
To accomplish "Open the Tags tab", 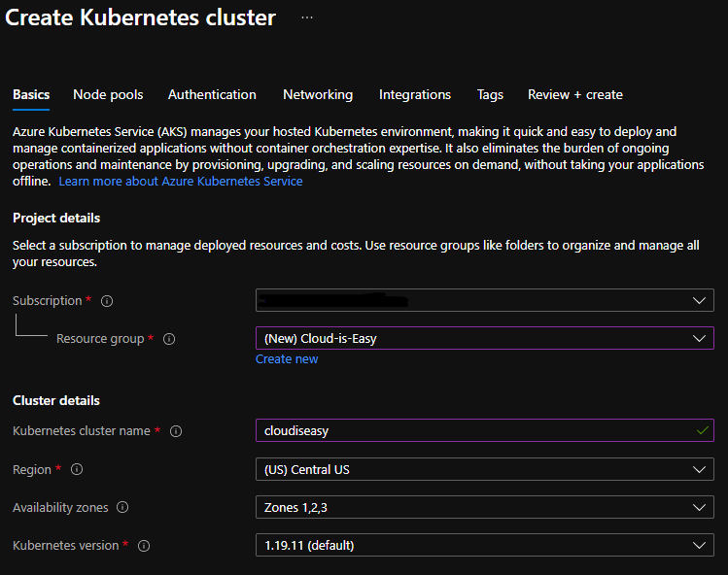I will pos(490,94).
